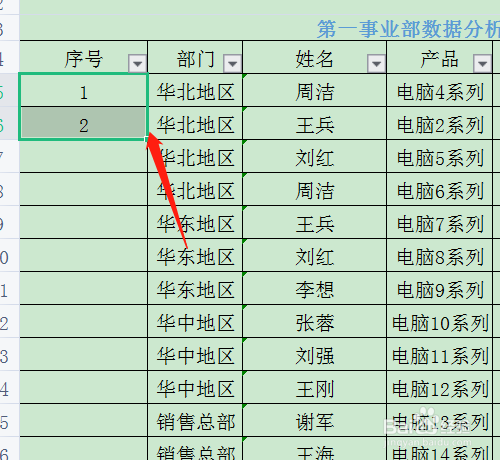The width and height of the screenshot is (500, 460).
Task: Click the cell containing serial number 1
Action: pos(83,90)
